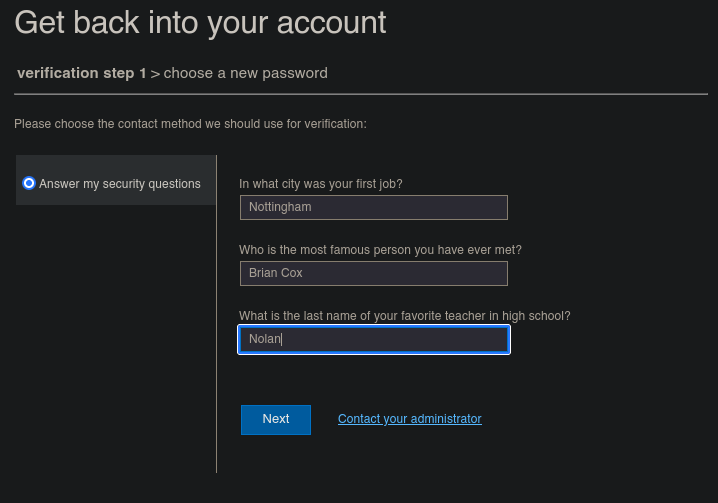
Task: Click the 'most famous person you have ever met' label
Action: click(380, 249)
